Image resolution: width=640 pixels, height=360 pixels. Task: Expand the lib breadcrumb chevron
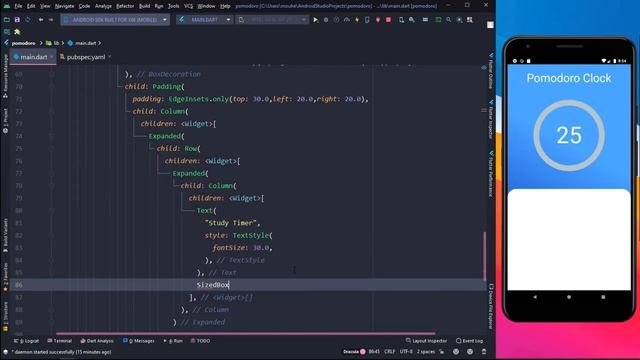coord(63,43)
